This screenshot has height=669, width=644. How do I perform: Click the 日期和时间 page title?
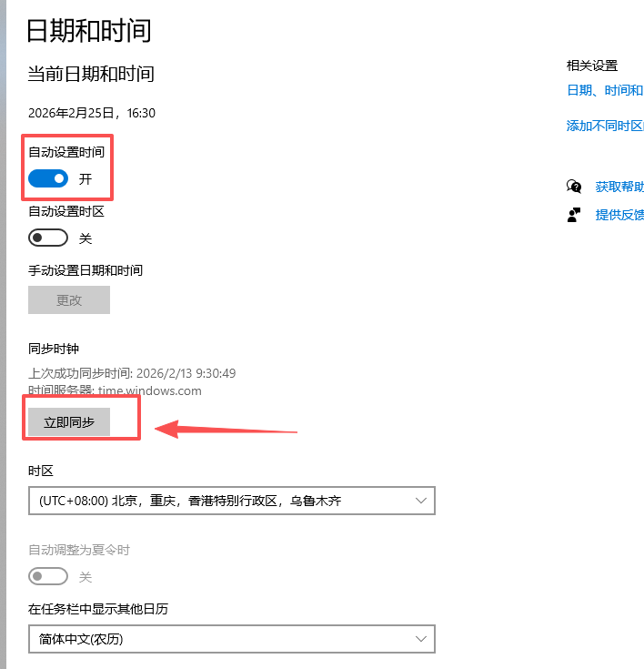click(89, 30)
